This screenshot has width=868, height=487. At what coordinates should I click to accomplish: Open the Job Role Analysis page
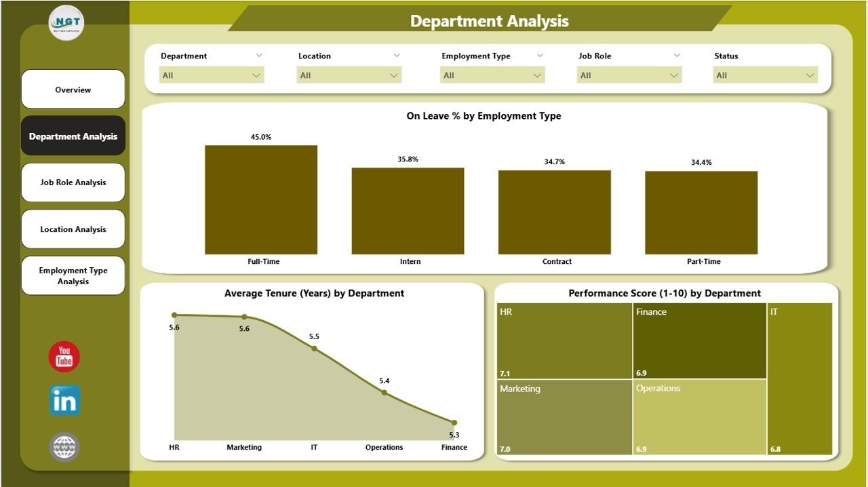click(73, 182)
